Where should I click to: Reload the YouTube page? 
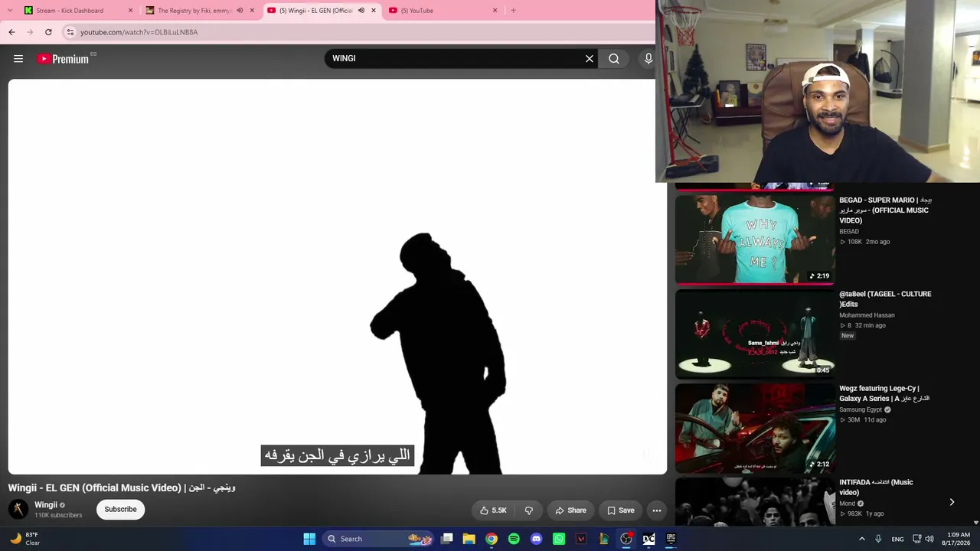click(x=48, y=32)
